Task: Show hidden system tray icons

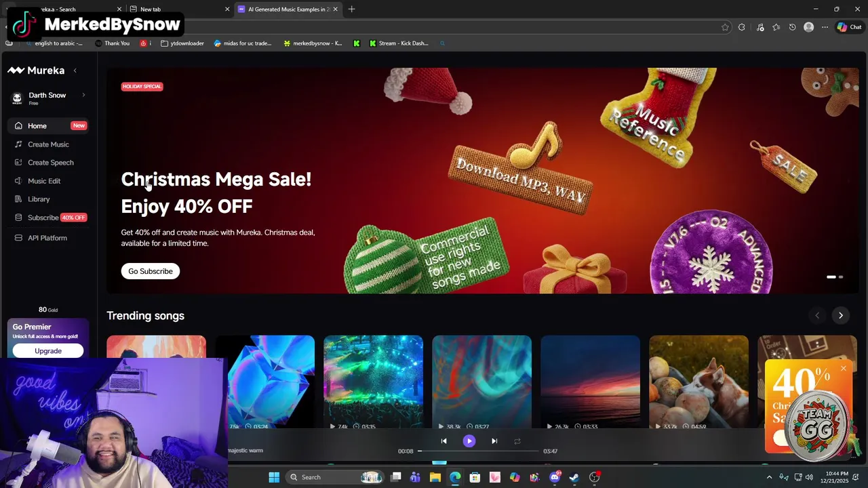Action: point(769,477)
